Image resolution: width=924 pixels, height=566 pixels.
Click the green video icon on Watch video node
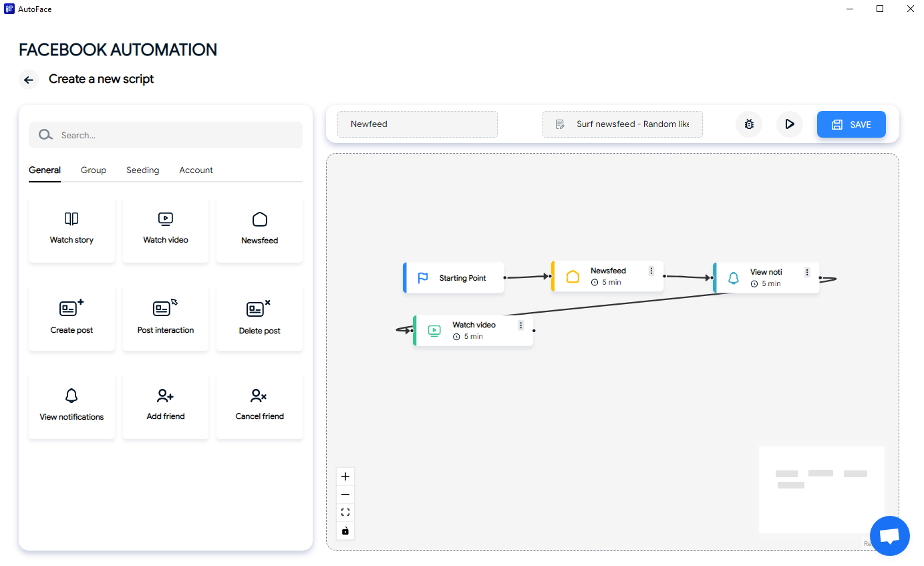434,331
